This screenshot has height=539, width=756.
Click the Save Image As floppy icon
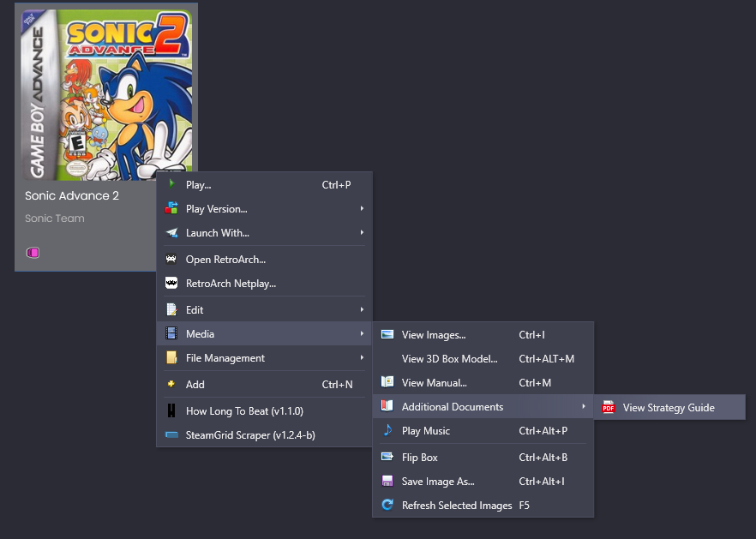387,481
